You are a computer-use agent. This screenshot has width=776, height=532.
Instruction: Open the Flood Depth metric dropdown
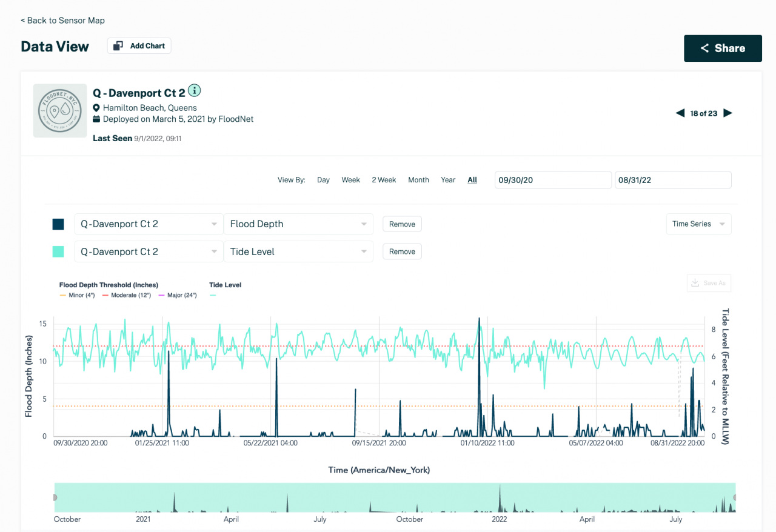click(298, 224)
